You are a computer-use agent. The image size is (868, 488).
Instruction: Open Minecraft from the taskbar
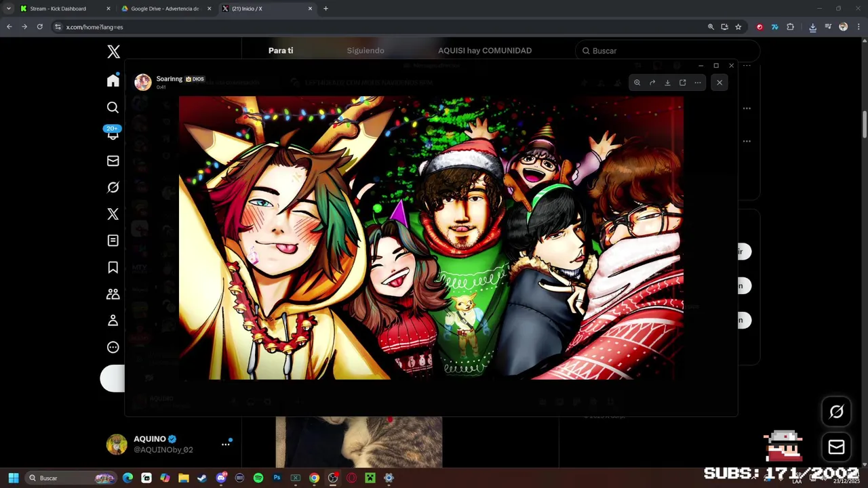pyautogui.click(x=370, y=478)
